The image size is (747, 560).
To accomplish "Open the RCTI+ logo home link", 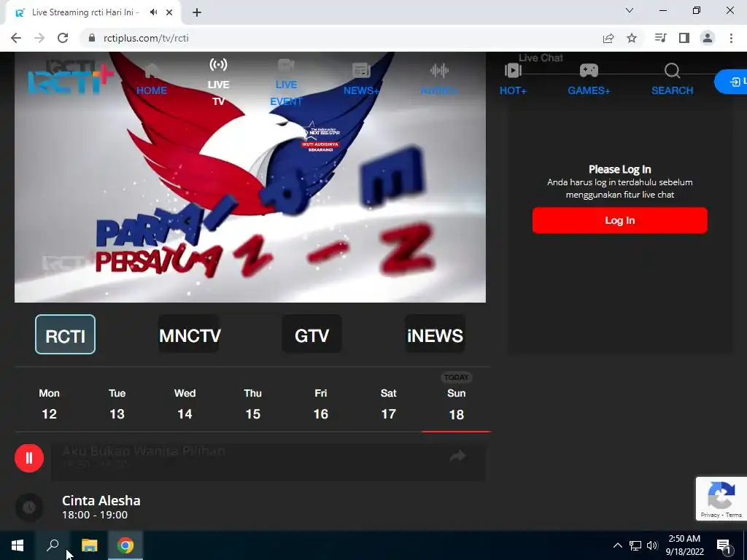I will [70, 80].
